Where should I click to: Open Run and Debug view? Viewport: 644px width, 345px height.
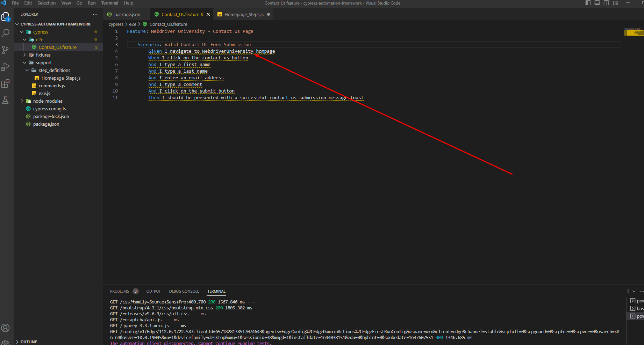pyautogui.click(x=6, y=67)
